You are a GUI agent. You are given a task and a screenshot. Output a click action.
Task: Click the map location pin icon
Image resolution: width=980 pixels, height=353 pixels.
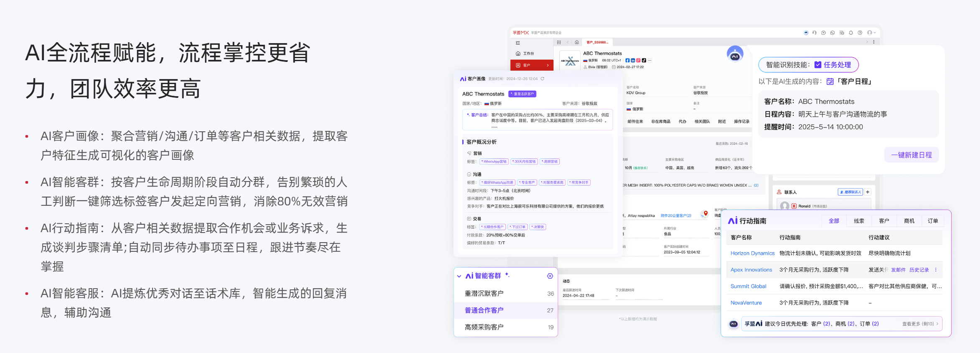pyautogui.click(x=705, y=214)
